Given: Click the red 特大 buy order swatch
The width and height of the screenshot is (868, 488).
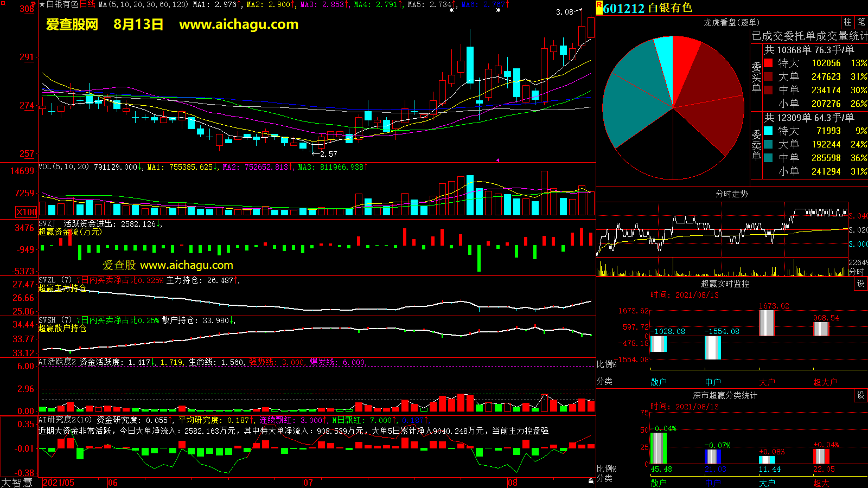Looking at the screenshot, I should coord(768,63).
